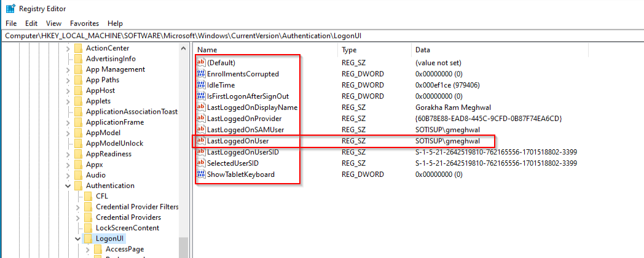Select the Credential Providers tree key label

point(128,217)
